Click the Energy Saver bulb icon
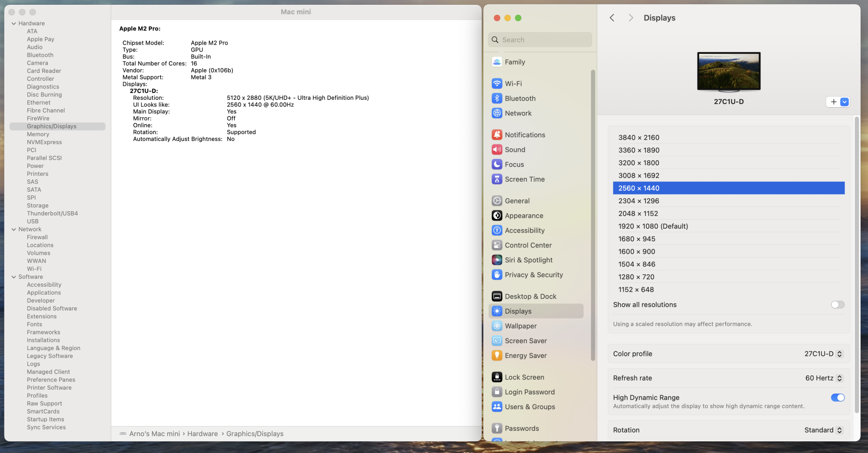Viewport: 868px width, 453px height. click(497, 355)
